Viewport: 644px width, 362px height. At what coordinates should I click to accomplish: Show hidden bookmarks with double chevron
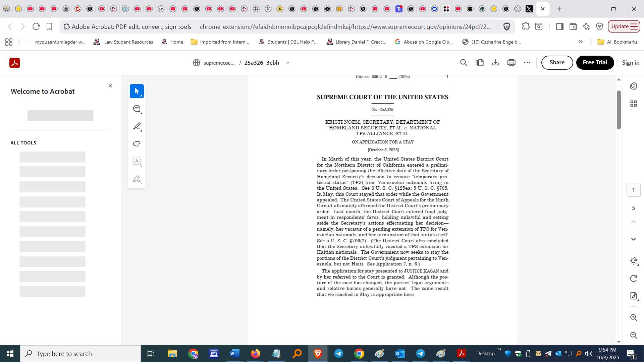581,42
